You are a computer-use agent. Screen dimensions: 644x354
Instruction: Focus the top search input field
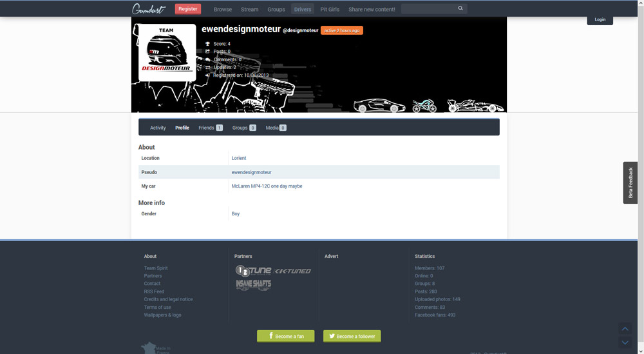[x=429, y=8]
